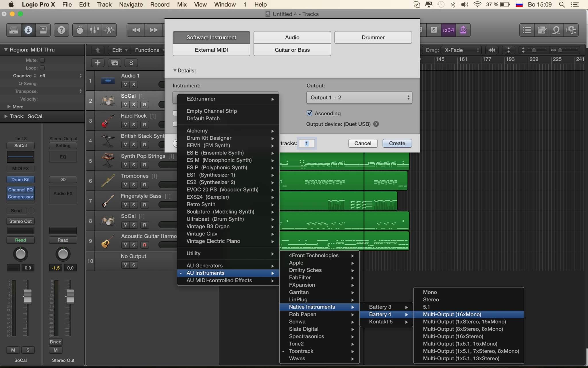The width and height of the screenshot is (588, 368).
Task: Open the Quick Help question icon
Action: [x=61, y=30]
